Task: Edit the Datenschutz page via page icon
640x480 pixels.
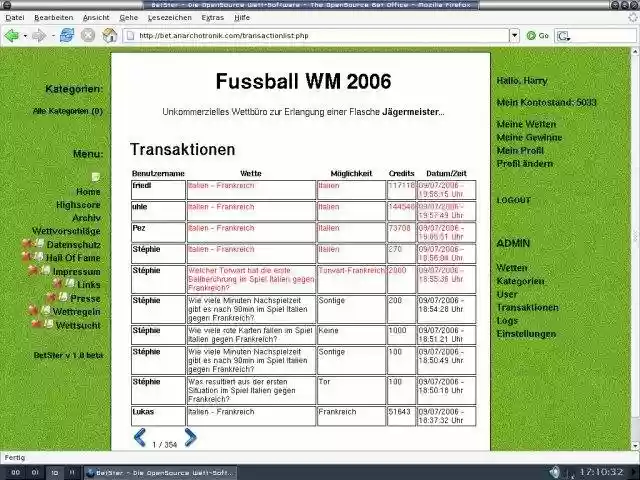Action: tap(40, 244)
